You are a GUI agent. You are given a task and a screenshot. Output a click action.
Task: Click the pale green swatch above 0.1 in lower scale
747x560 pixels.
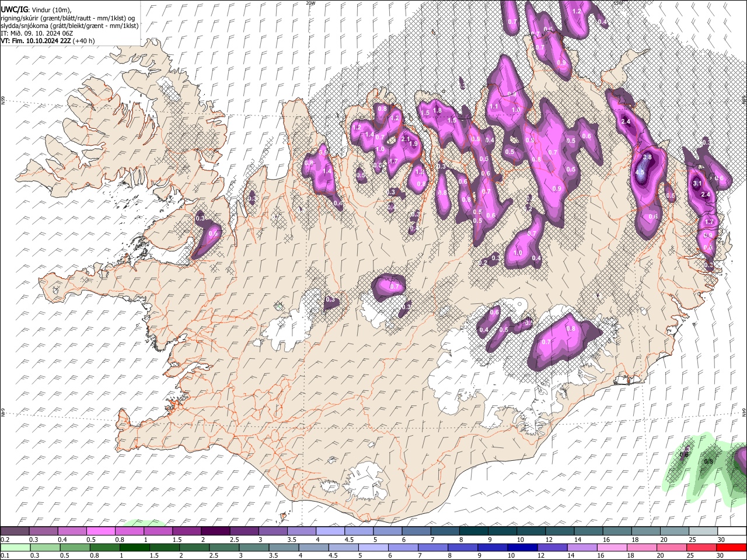15,547
